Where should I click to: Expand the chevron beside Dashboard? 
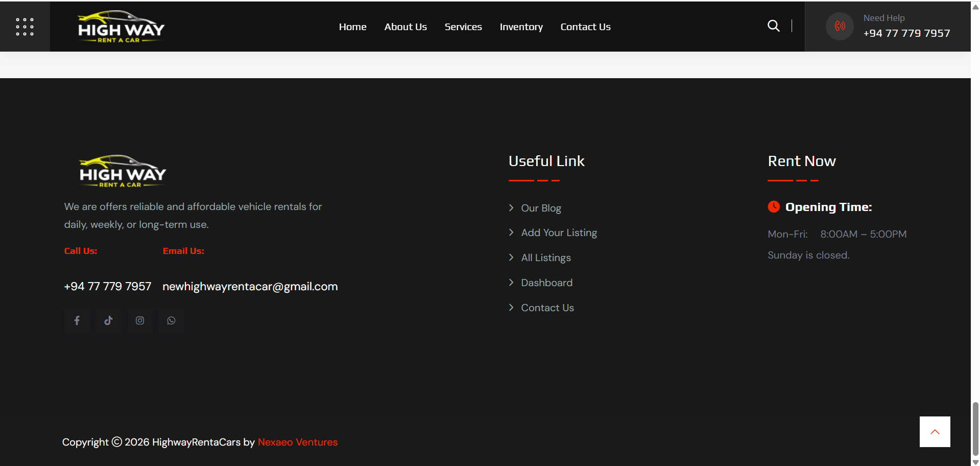click(512, 282)
